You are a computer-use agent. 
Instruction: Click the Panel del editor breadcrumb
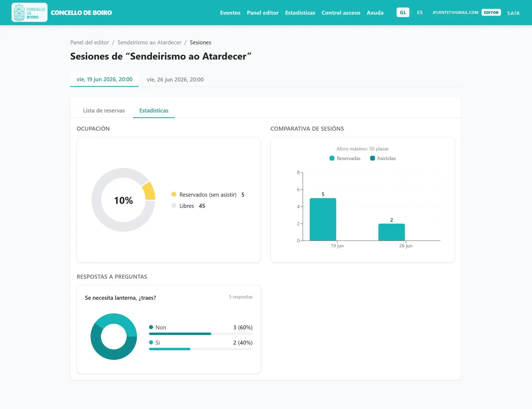coord(89,42)
